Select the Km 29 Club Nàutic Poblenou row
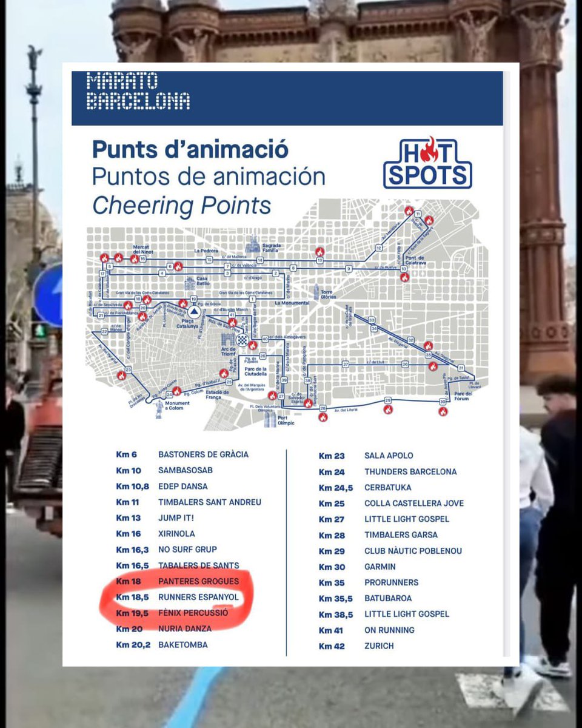This screenshot has width=582, height=728. click(x=390, y=551)
